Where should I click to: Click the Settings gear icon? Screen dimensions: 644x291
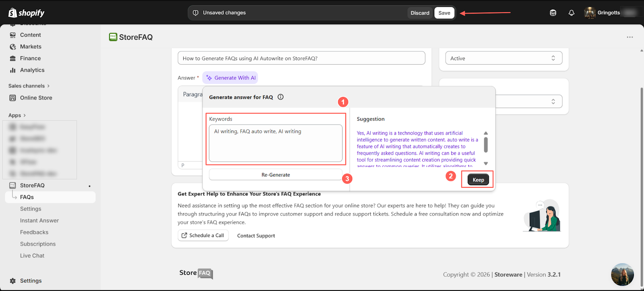click(x=13, y=281)
